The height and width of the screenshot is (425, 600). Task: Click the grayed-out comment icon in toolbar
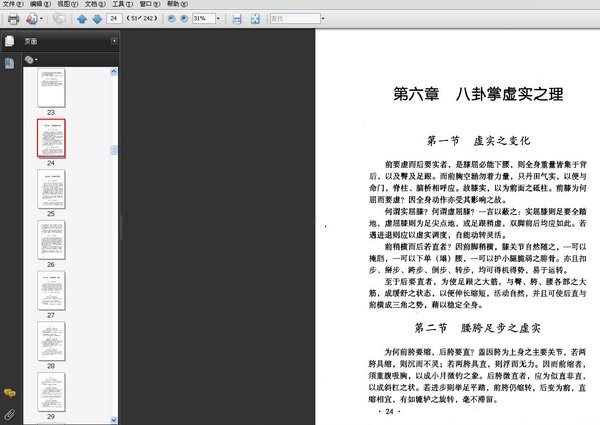point(59,18)
